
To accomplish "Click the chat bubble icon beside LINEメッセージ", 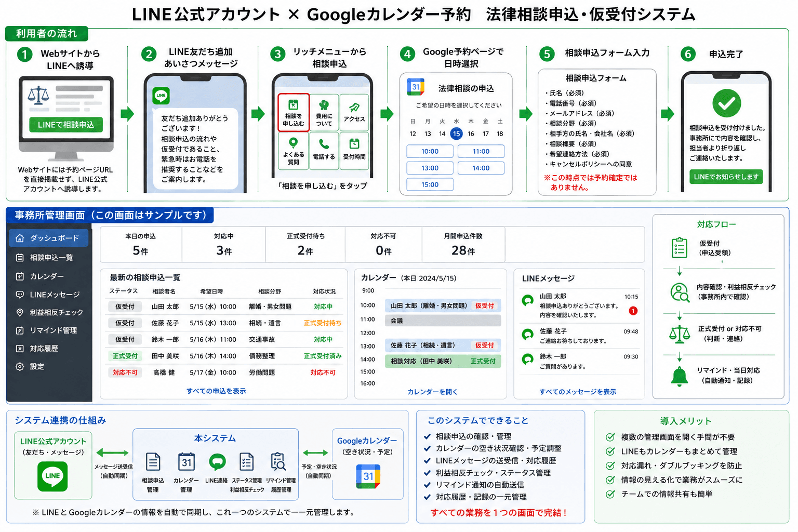I will coord(20,295).
